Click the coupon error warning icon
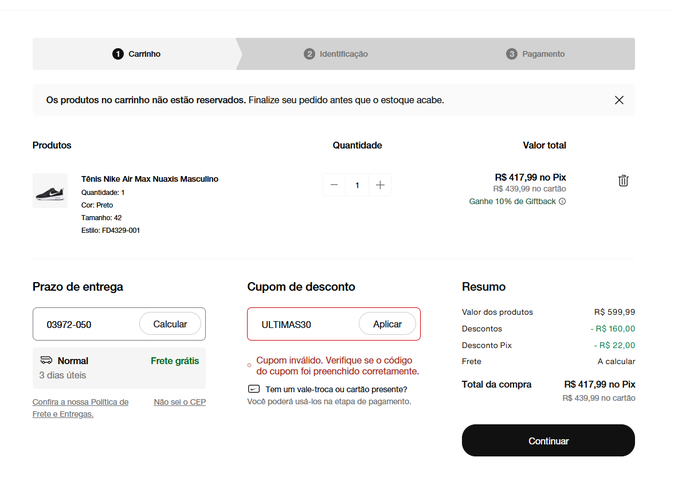674x500 pixels. point(249,365)
